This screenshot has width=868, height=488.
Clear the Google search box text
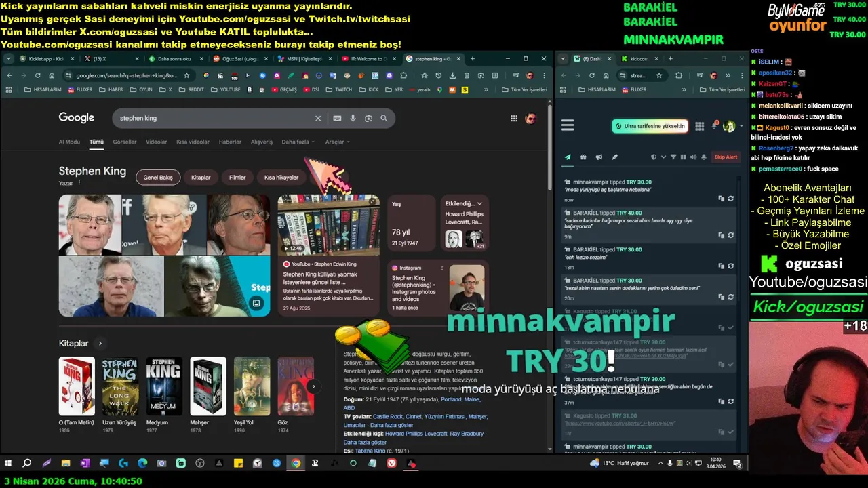[317, 118]
